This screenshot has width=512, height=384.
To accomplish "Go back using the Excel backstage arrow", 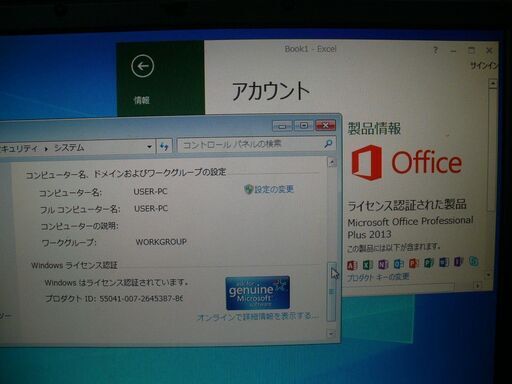I will coord(142,66).
